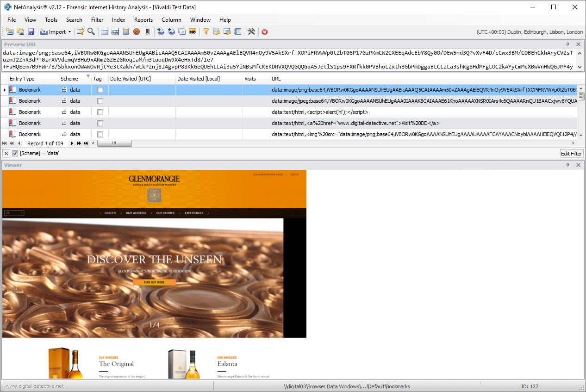Click the grid's vertical scrollbar thumb
This screenshot has height=392, width=586.
click(x=581, y=95)
